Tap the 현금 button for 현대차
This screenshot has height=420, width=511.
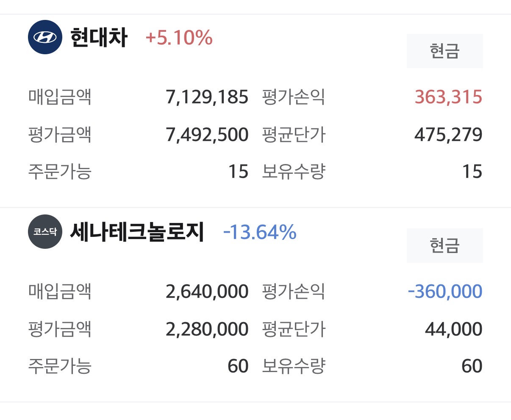coord(444,51)
